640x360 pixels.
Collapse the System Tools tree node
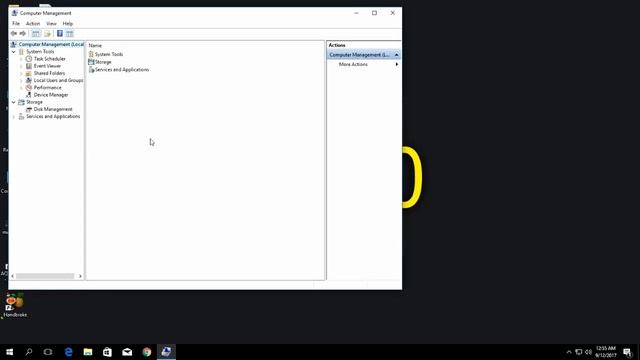click(x=13, y=52)
